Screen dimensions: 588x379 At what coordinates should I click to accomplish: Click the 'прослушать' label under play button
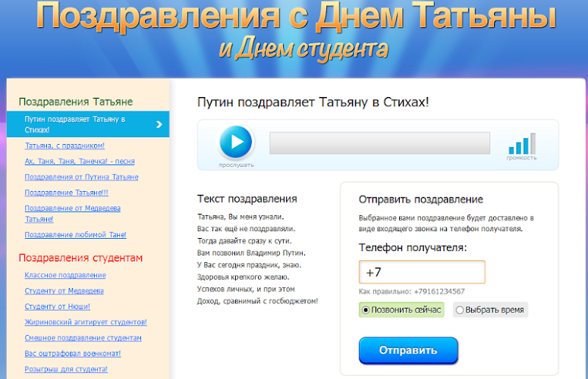(x=236, y=164)
